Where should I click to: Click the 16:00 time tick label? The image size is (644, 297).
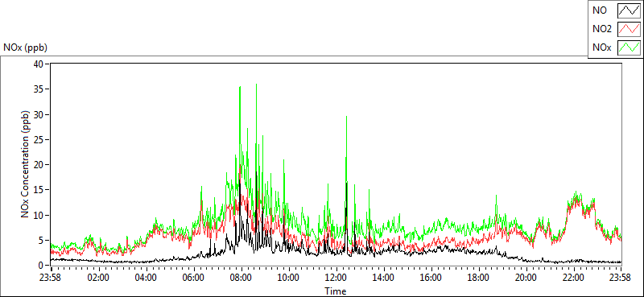(431, 277)
